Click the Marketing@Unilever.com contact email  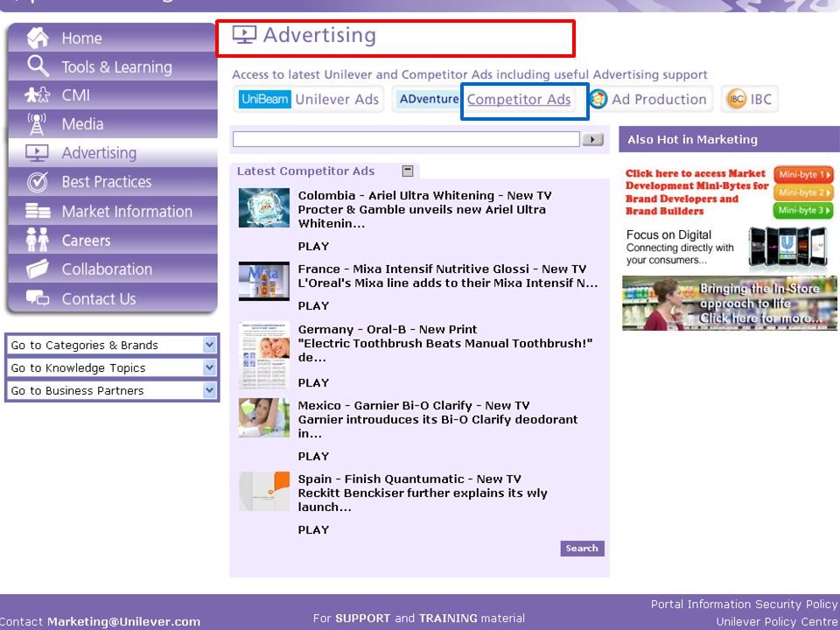[123, 622]
